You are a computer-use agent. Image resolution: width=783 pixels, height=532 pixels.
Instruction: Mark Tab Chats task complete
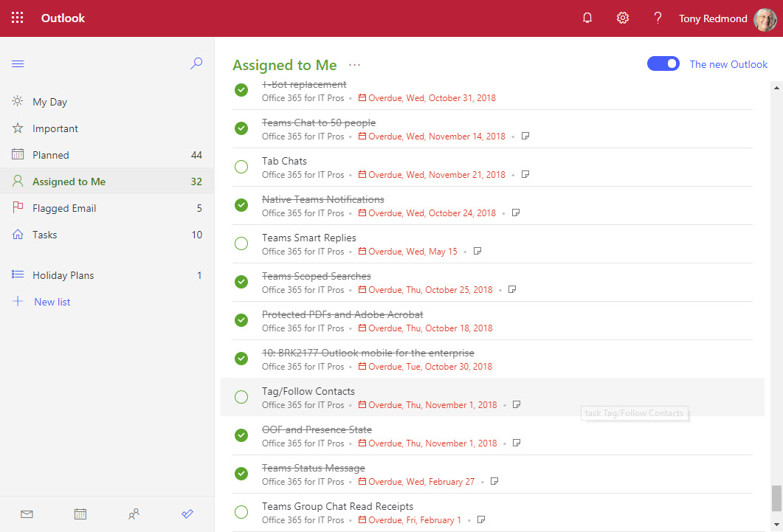241,167
